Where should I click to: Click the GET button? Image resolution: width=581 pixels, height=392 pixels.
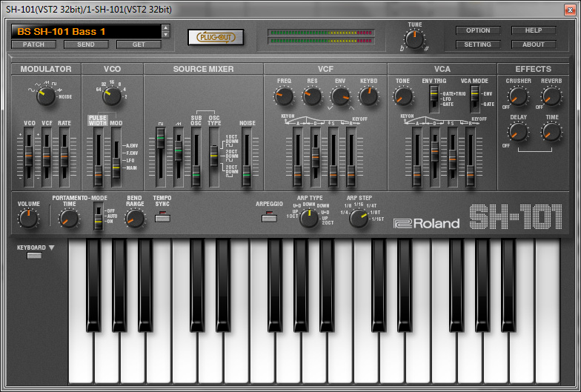139,44
